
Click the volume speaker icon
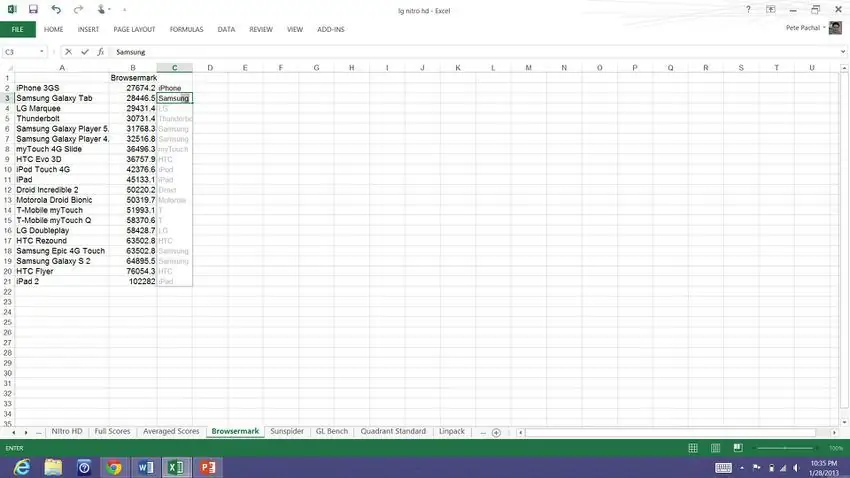click(x=796, y=468)
